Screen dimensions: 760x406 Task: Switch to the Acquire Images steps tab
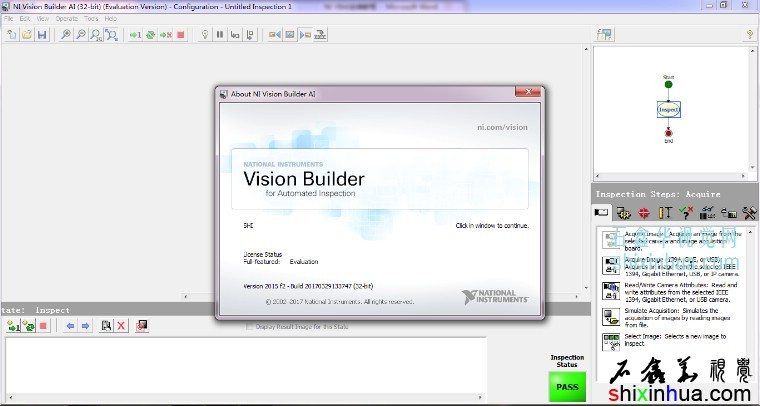coord(603,212)
